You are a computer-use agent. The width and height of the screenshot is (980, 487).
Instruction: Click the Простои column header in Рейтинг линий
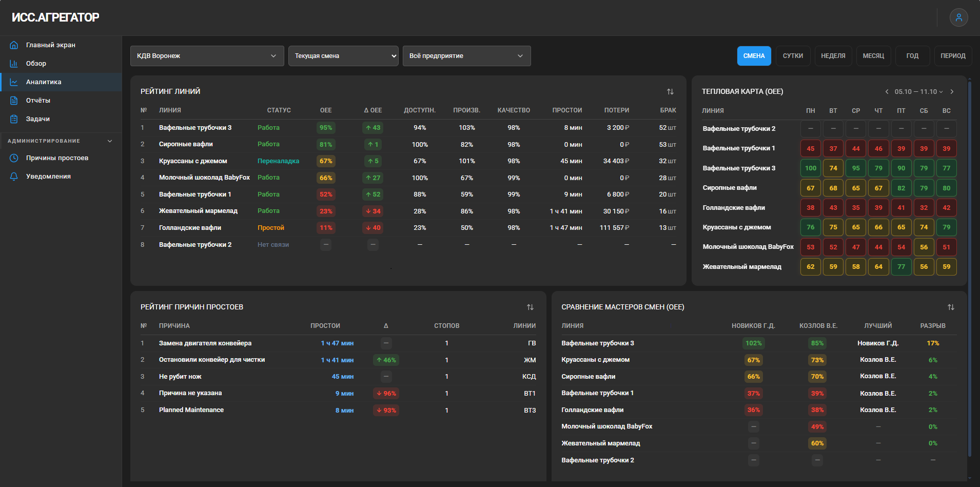[567, 110]
